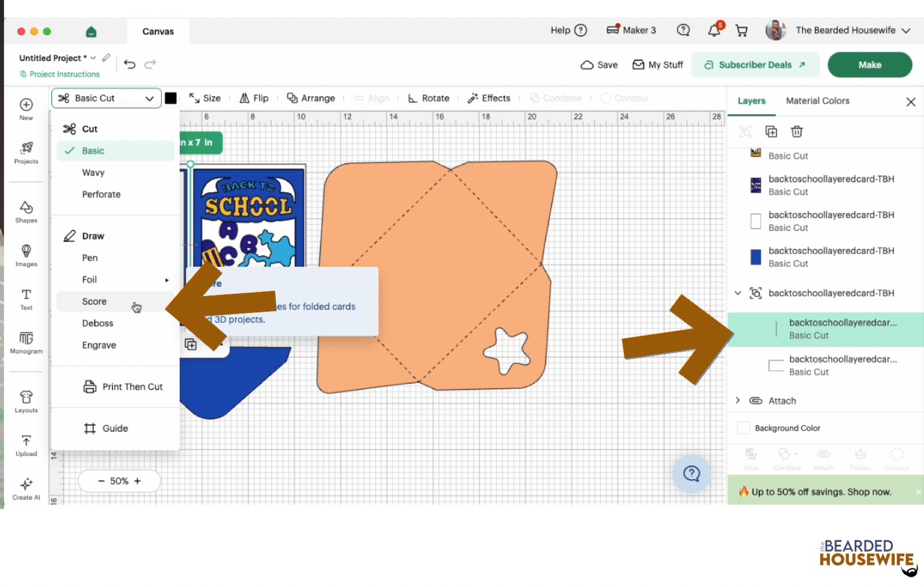The height and width of the screenshot is (587, 924).
Task: Choose Score operation
Action: (115, 301)
